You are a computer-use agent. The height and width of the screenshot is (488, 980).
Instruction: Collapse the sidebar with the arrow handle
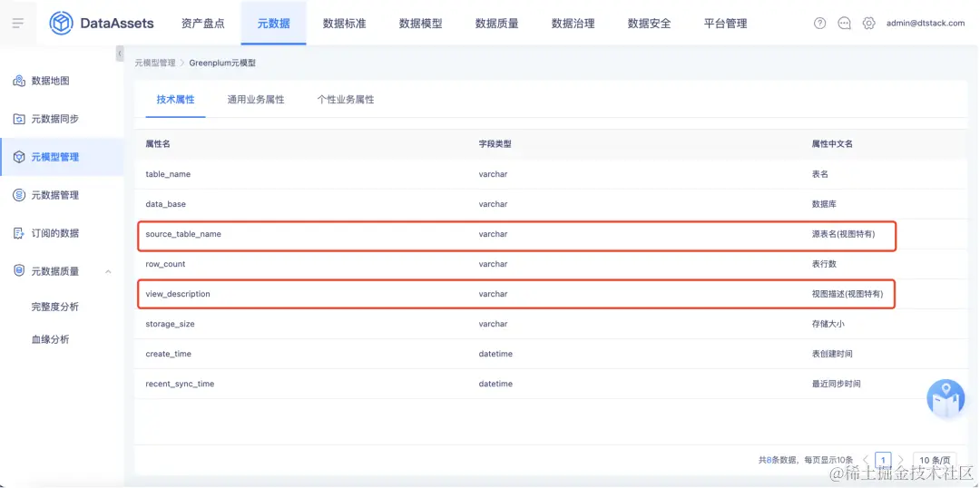(x=120, y=54)
